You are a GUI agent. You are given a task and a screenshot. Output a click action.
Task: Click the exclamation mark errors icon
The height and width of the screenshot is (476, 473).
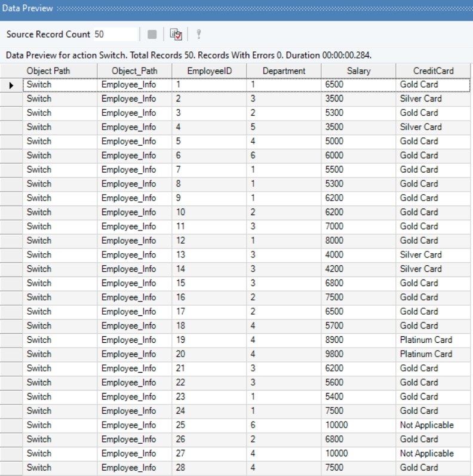(198, 35)
